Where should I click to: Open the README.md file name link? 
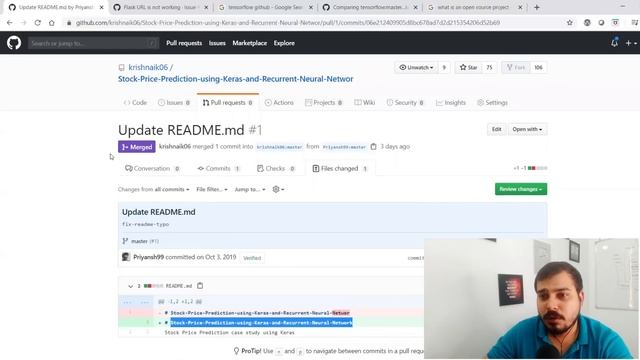pos(178,286)
